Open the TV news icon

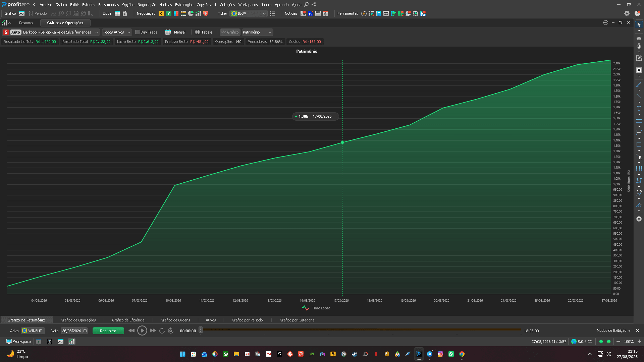311,13
